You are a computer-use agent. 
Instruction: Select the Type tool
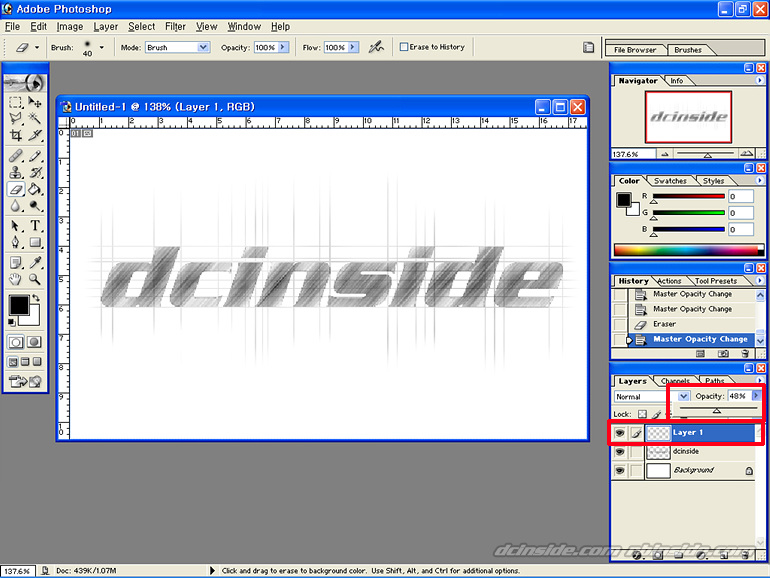(35, 226)
